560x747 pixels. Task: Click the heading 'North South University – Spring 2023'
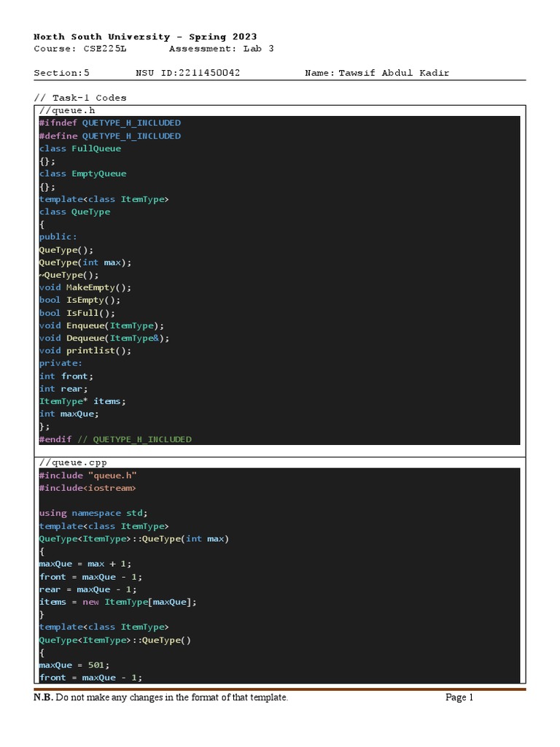click(x=145, y=36)
